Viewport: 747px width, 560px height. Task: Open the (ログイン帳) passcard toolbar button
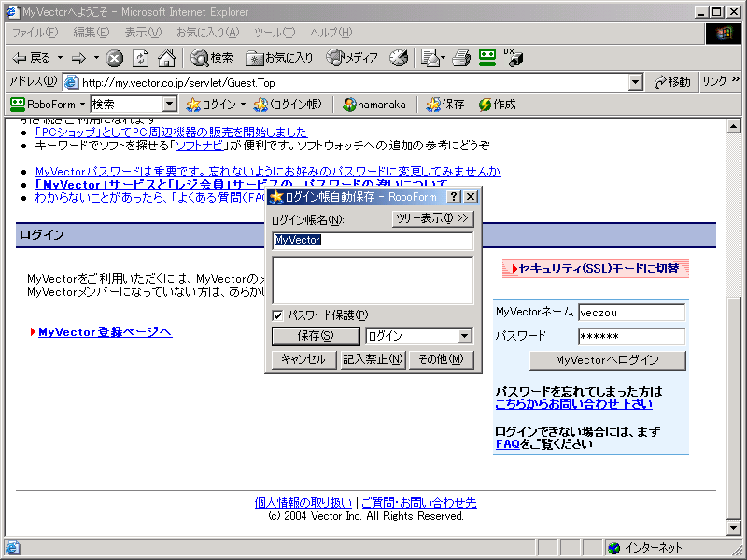(288, 105)
